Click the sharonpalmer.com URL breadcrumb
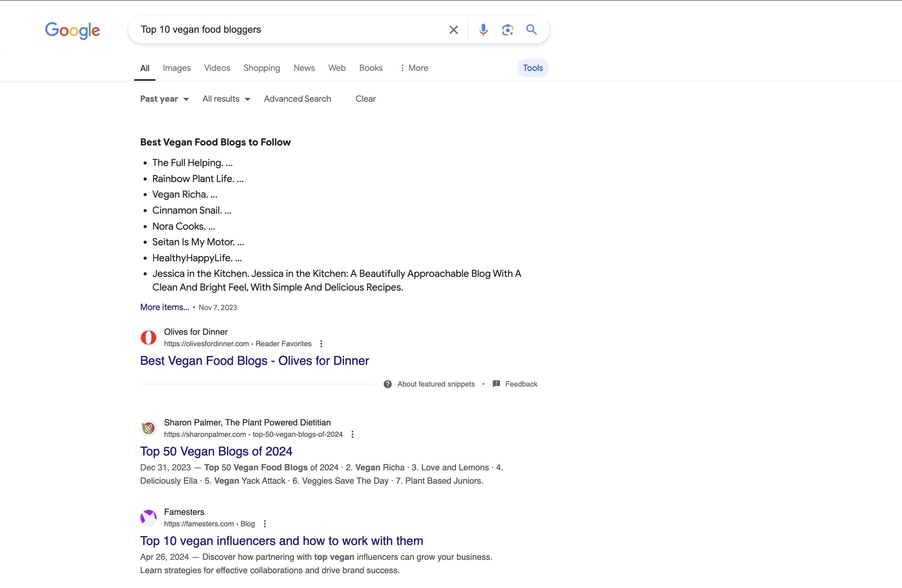Screen dimensions: 902x588 pos(253,435)
